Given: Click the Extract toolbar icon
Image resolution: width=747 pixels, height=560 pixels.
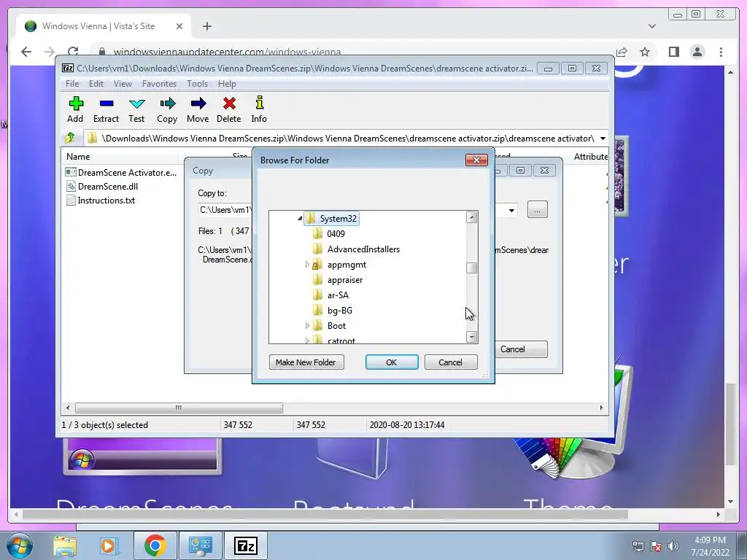Looking at the screenshot, I should pos(106,109).
